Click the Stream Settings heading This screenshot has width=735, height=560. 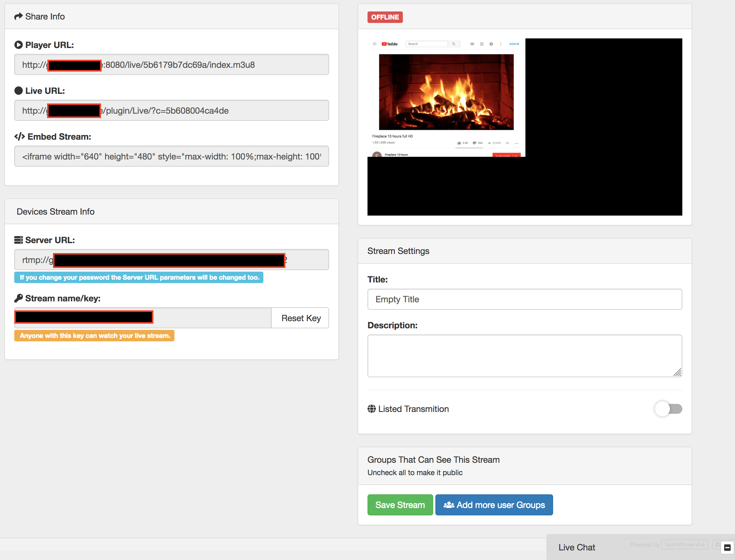[x=398, y=251]
